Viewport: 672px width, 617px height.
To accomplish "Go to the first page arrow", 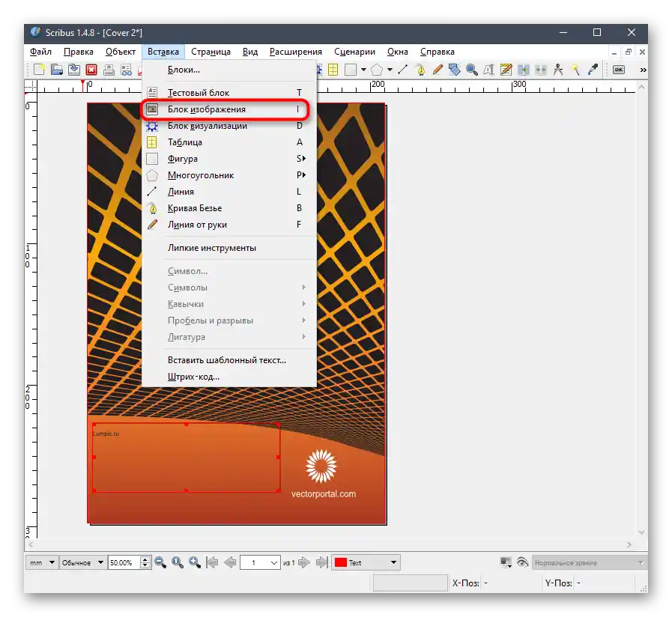I will (x=212, y=562).
